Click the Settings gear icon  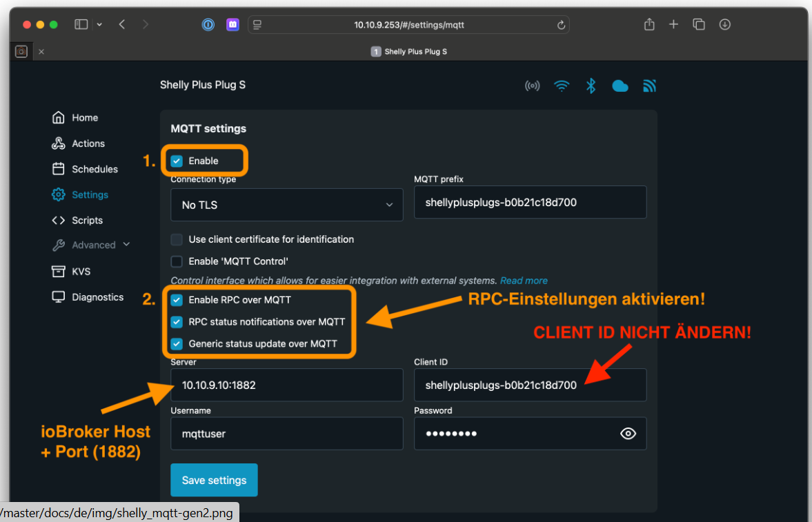point(59,194)
